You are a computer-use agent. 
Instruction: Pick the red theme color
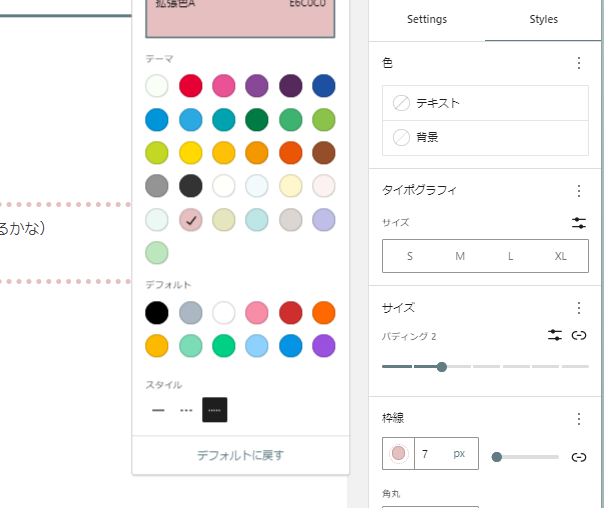coord(190,86)
